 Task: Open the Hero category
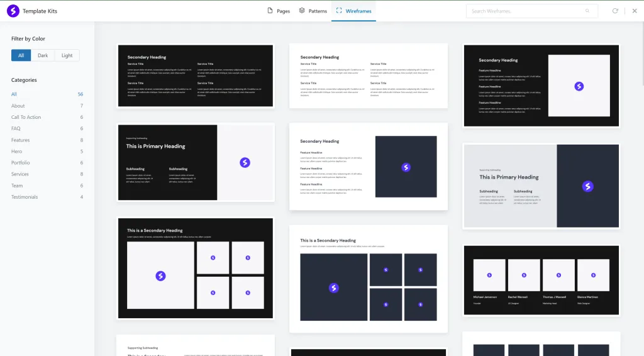[x=17, y=152]
